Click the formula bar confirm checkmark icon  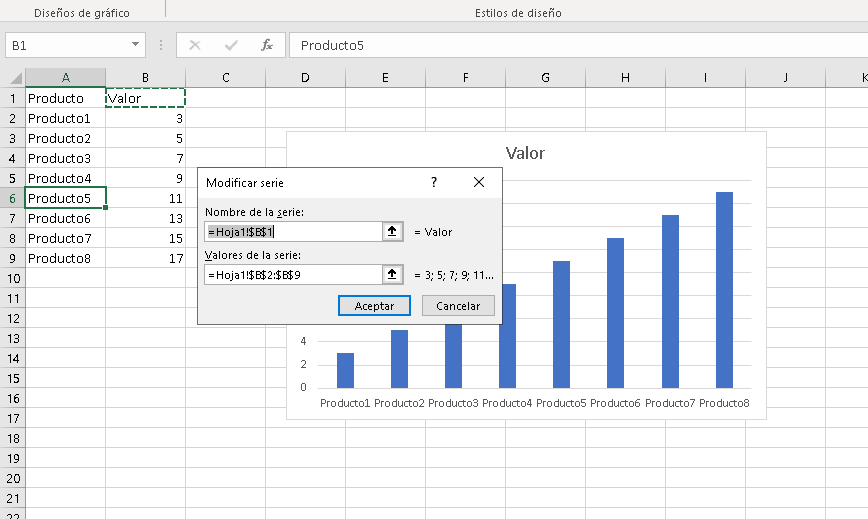(x=231, y=45)
